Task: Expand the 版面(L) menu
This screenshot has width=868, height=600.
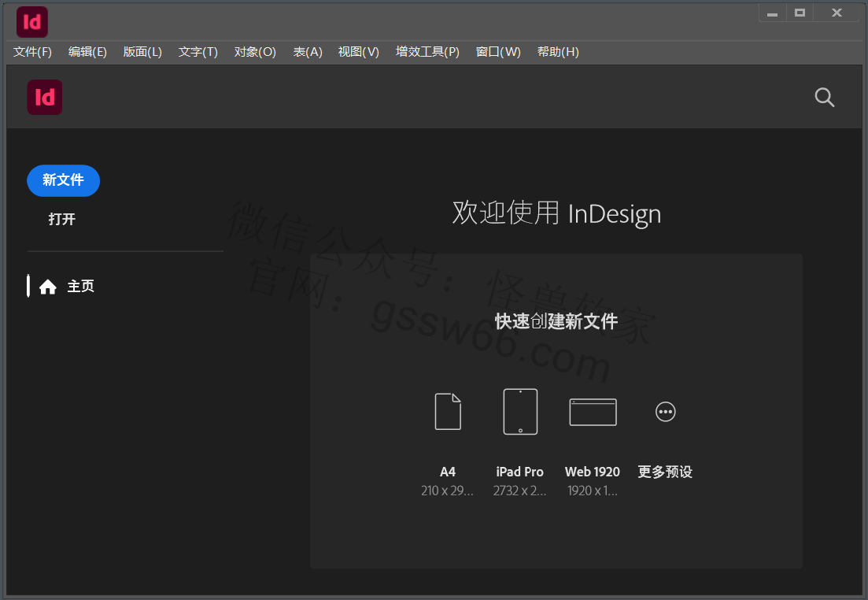Action: coord(142,52)
